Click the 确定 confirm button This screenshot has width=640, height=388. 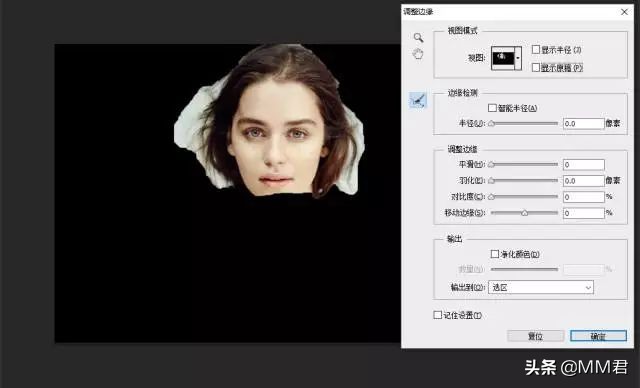click(598, 336)
